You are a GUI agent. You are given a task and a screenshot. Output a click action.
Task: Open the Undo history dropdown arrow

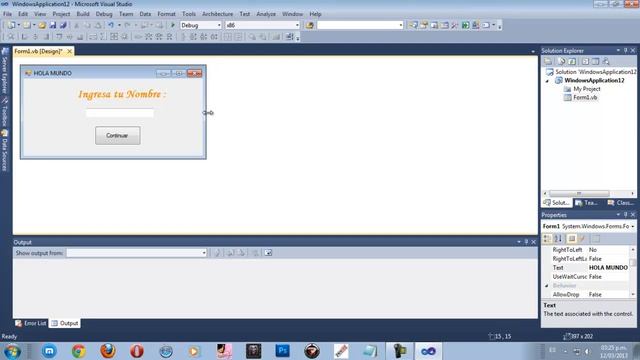[x=119, y=25]
